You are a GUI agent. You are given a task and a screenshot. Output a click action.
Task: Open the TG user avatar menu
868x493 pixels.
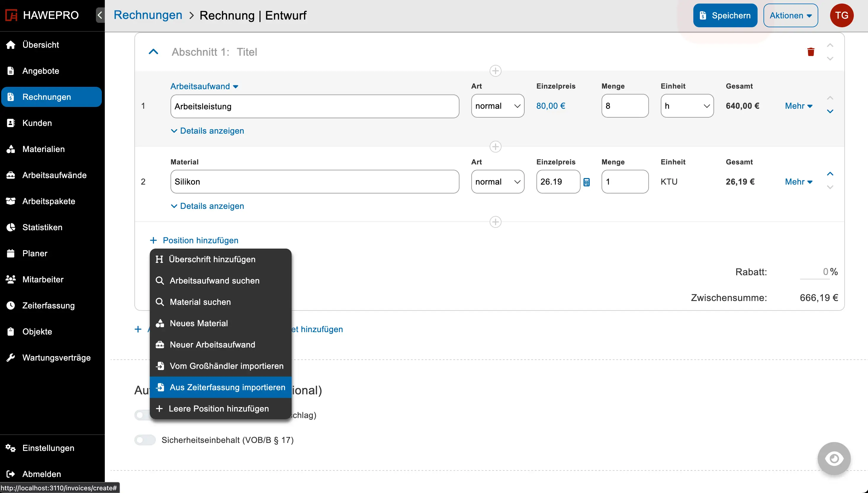tap(841, 15)
